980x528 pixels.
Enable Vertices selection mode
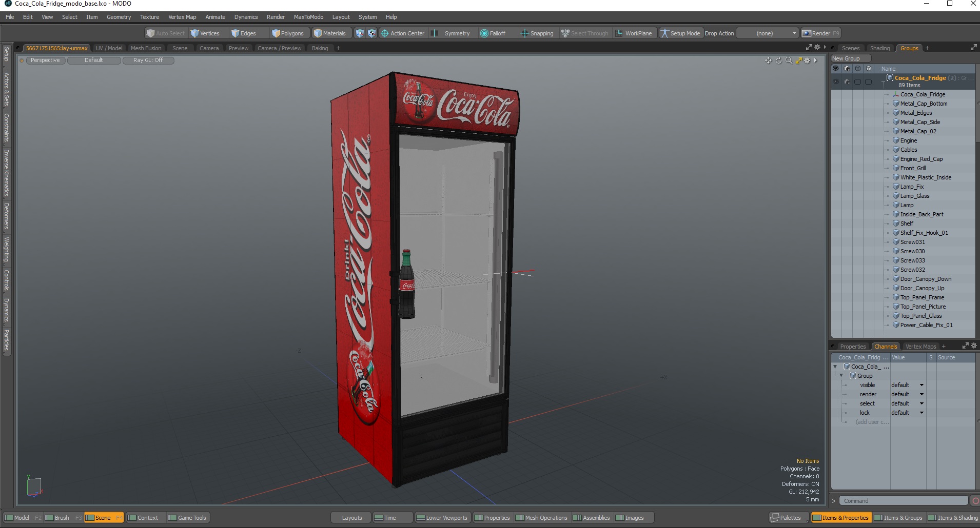[205, 33]
